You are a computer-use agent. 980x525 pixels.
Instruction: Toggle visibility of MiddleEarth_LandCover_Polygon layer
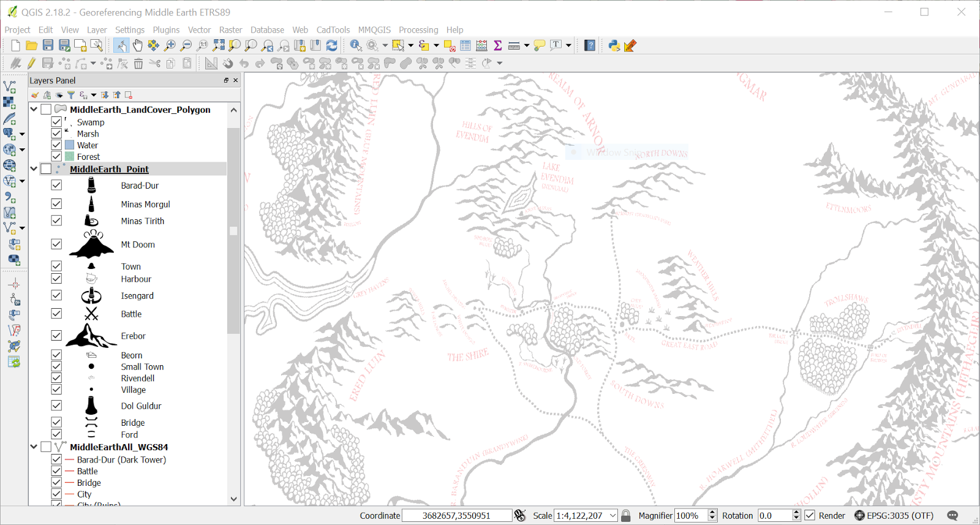pos(46,110)
